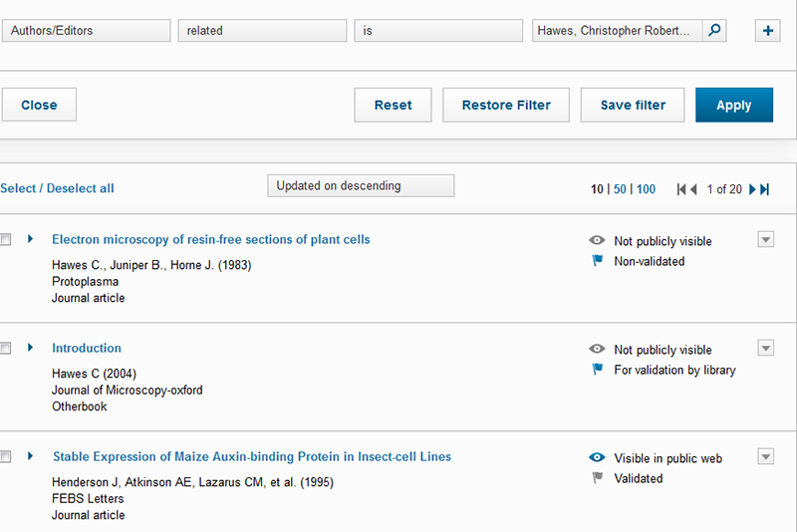
Task: Jump to first page of results
Action: (682, 189)
